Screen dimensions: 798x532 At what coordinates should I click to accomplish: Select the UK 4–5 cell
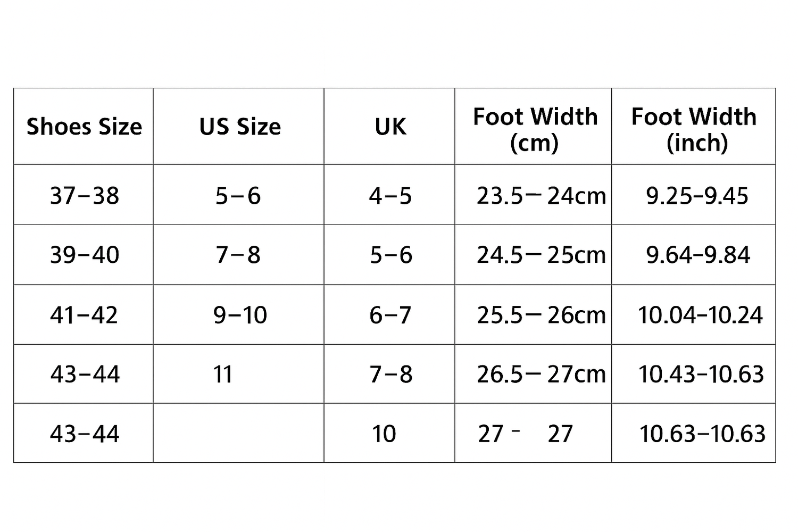point(390,196)
